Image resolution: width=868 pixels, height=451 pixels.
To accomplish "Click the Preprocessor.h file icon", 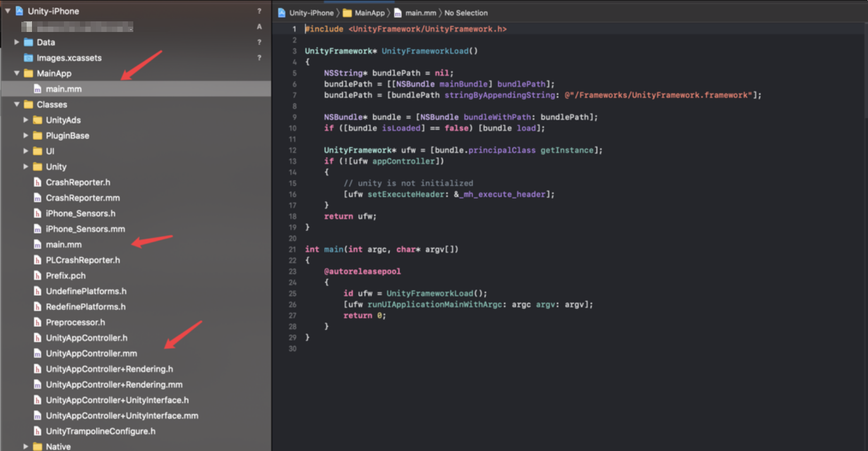I will 37,322.
